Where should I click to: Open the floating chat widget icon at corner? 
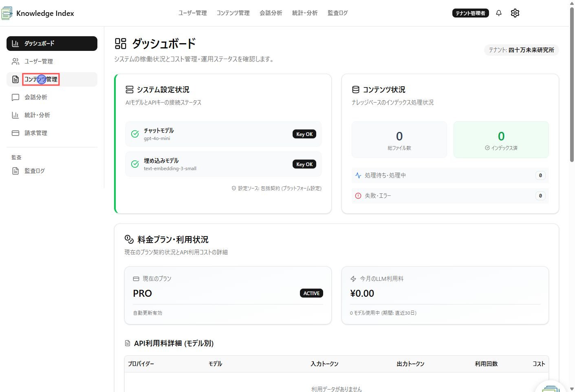(551, 387)
